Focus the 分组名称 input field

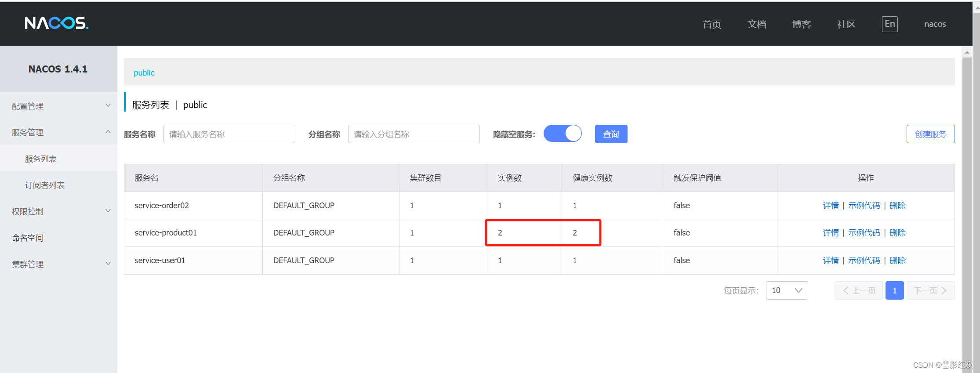414,134
